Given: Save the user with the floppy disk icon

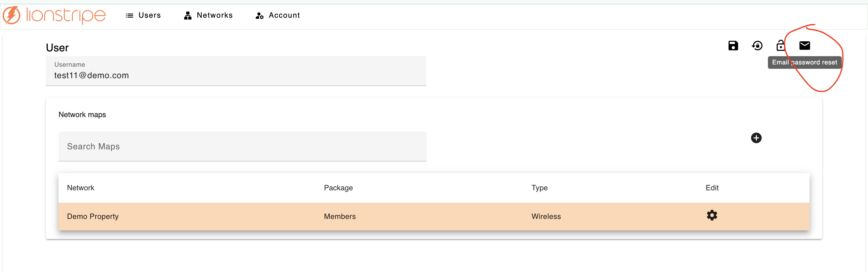Looking at the screenshot, I should pyautogui.click(x=733, y=45).
